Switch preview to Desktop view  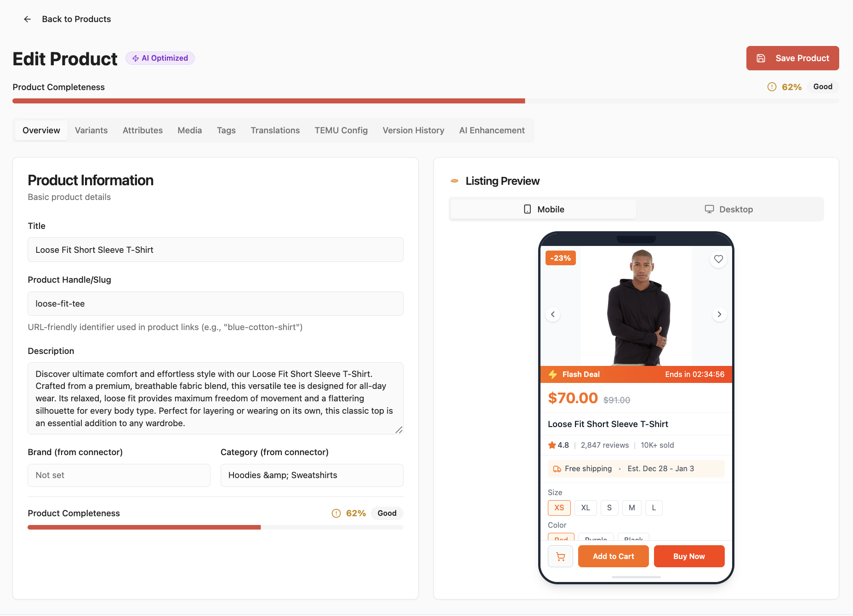coord(729,209)
